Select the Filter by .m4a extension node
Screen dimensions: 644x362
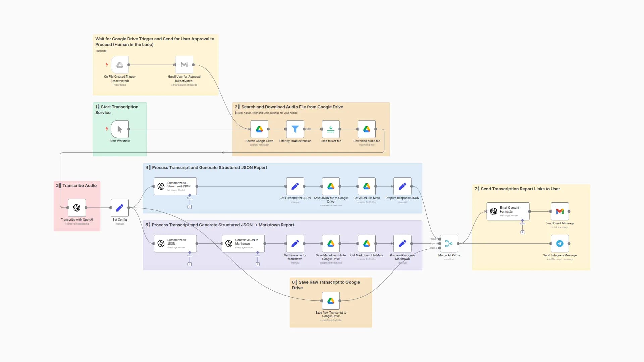(295, 129)
